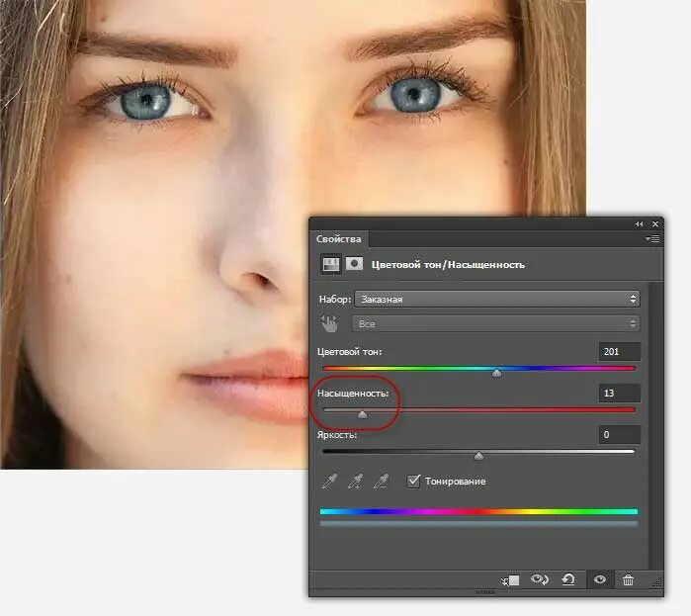
Task: Uncheck the Тонирование checkbox
Action: pyautogui.click(x=413, y=481)
